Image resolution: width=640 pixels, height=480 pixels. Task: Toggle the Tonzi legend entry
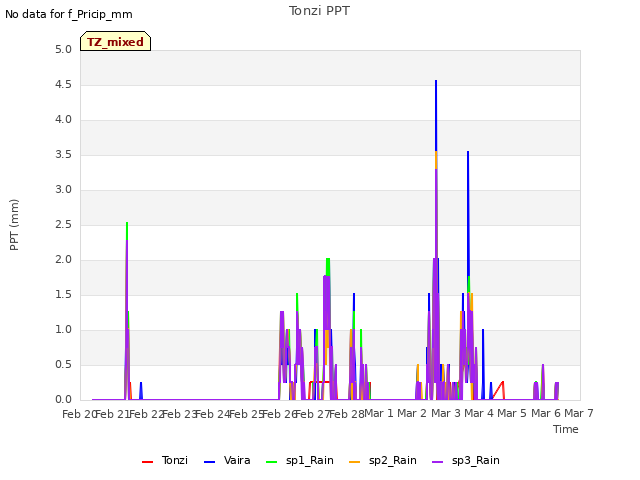click(x=165, y=460)
